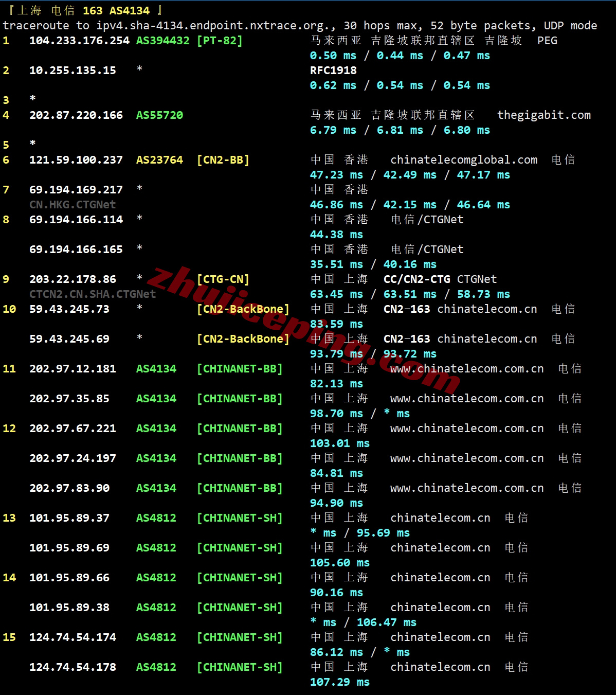
Task: Click the 82.13 ms latency value
Action: (x=336, y=384)
